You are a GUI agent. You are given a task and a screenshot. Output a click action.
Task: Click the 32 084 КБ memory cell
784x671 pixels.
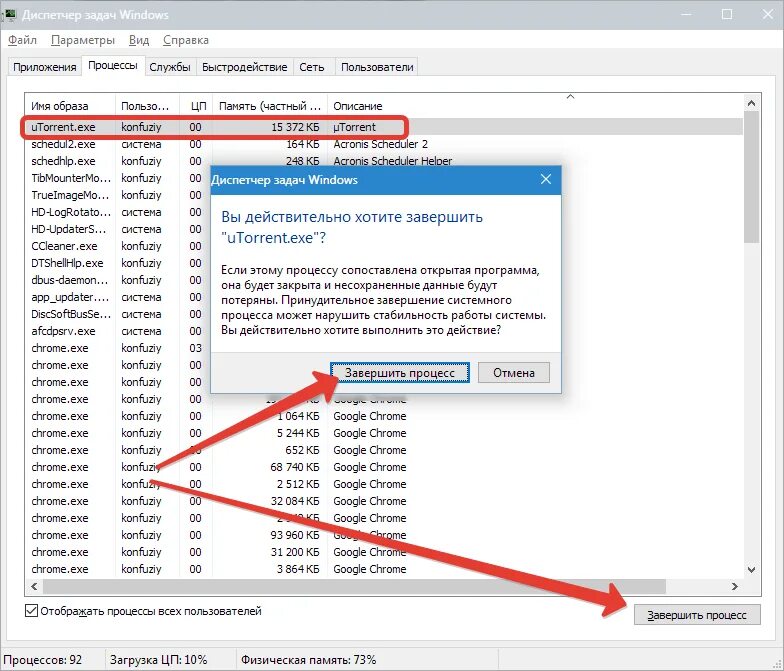coord(294,501)
